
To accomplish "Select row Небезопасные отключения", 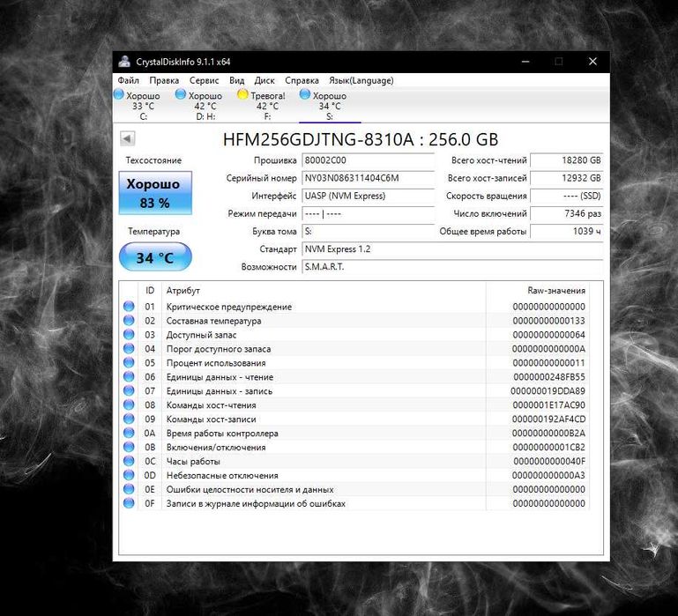I will 354,475.
